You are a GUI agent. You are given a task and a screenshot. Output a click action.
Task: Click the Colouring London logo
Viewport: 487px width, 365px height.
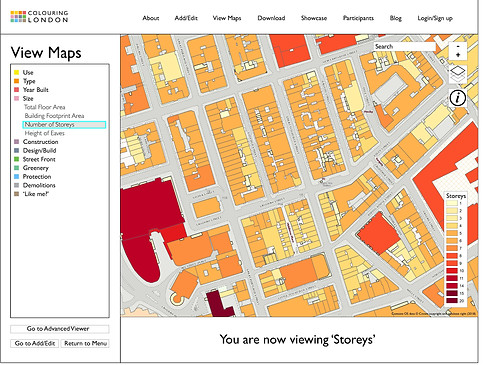(39, 17)
